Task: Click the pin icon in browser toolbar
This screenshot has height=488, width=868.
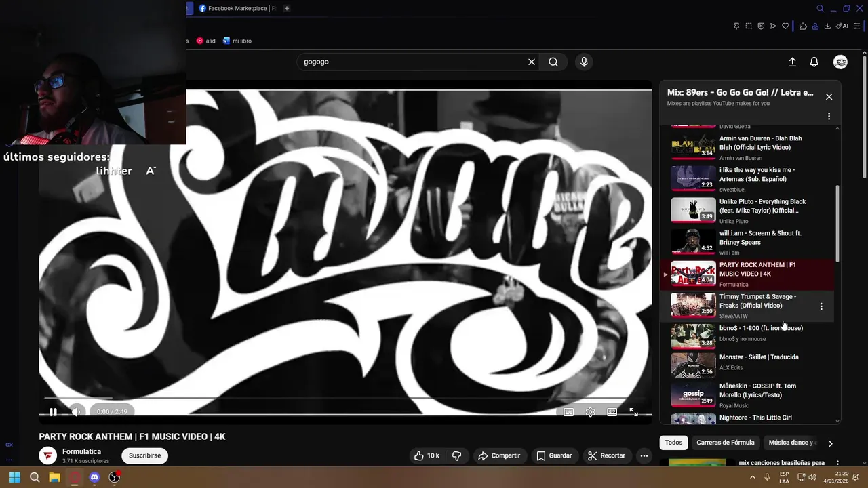Action: pos(736,26)
